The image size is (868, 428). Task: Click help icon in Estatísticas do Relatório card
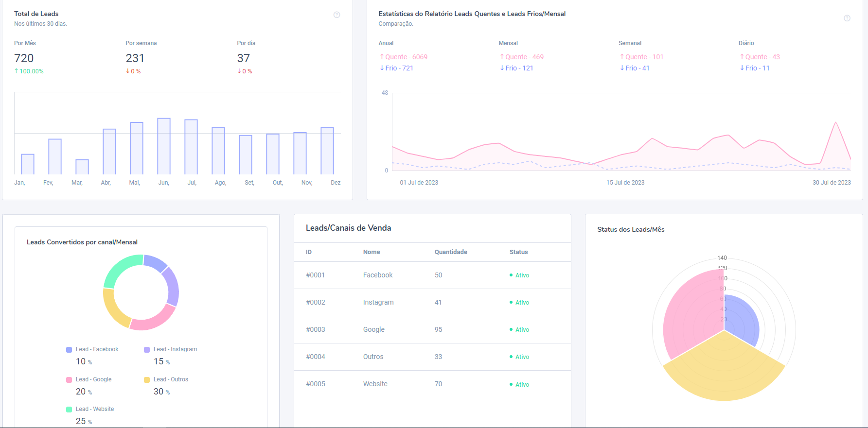click(847, 18)
